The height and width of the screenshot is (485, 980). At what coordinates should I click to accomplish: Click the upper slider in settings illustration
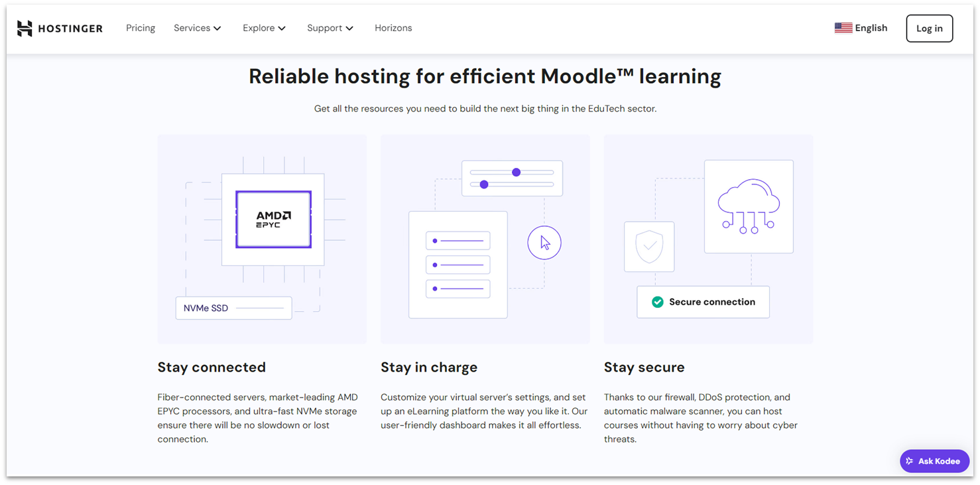(x=512, y=173)
